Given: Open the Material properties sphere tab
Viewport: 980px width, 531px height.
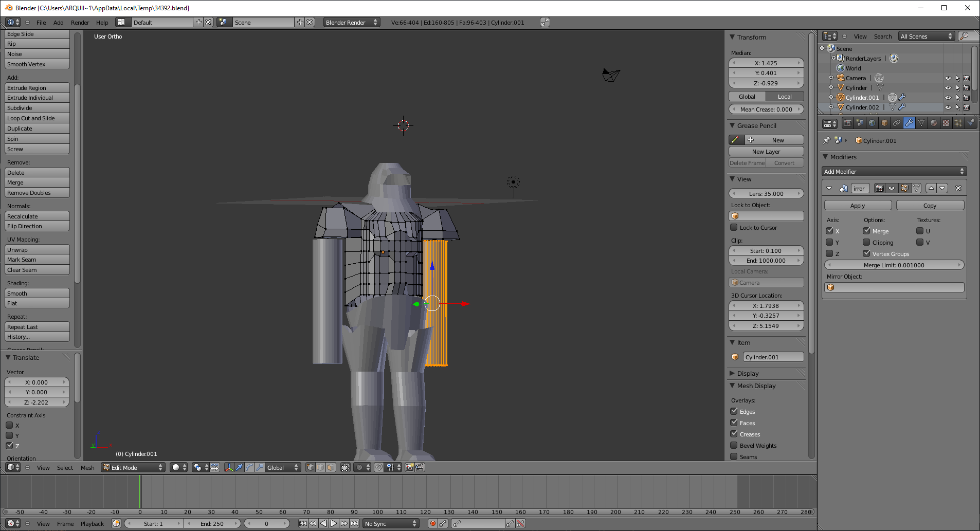Looking at the screenshot, I should tap(934, 123).
